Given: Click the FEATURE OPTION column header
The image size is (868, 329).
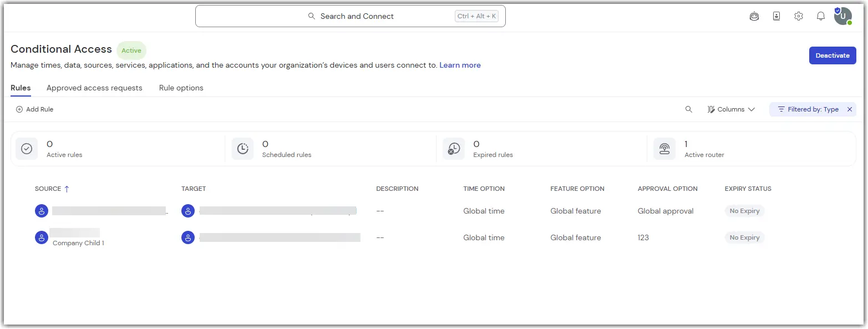Looking at the screenshot, I should [x=577, y=189].
